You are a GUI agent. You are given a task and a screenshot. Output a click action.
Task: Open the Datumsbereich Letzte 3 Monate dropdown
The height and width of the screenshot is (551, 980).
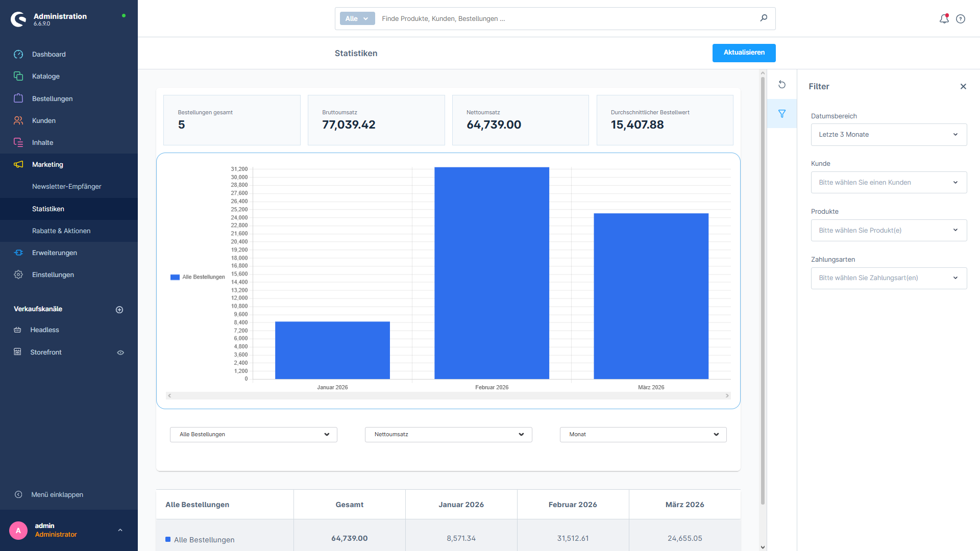(x=889, y=135)
